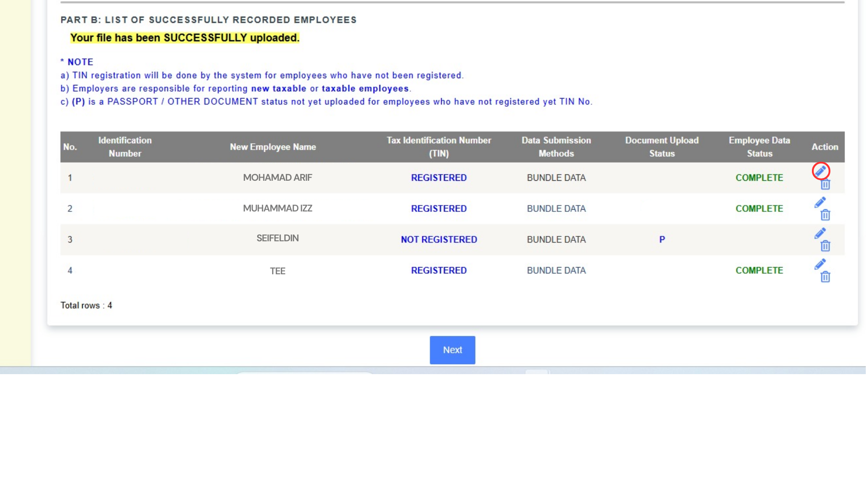This screenshot has width=868, height=488.
Task: Delete the MOHAMAD ARIF employee row
Action: (826, 184)
